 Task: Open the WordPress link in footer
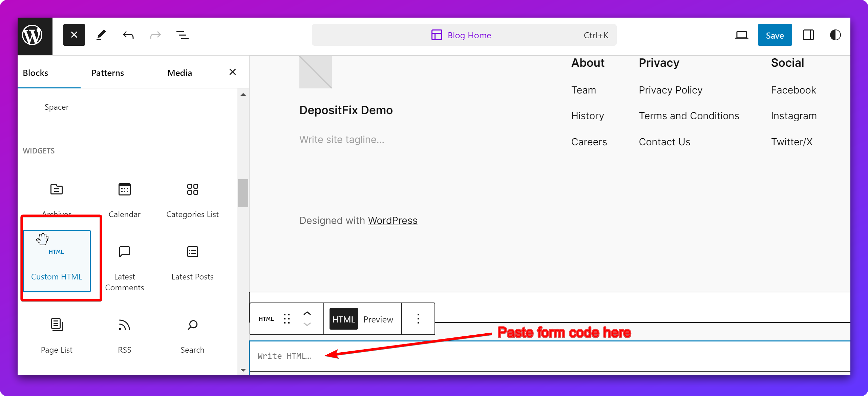click(393, 221)
